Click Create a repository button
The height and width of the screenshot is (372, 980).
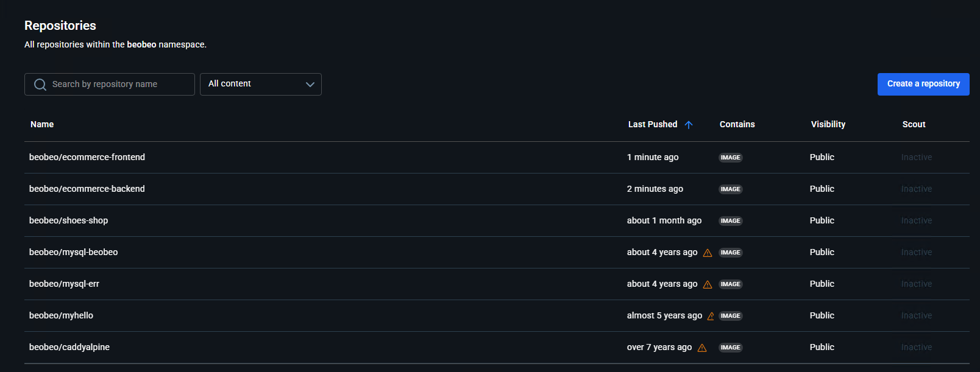pyautogui.click(x=923, y=84)
